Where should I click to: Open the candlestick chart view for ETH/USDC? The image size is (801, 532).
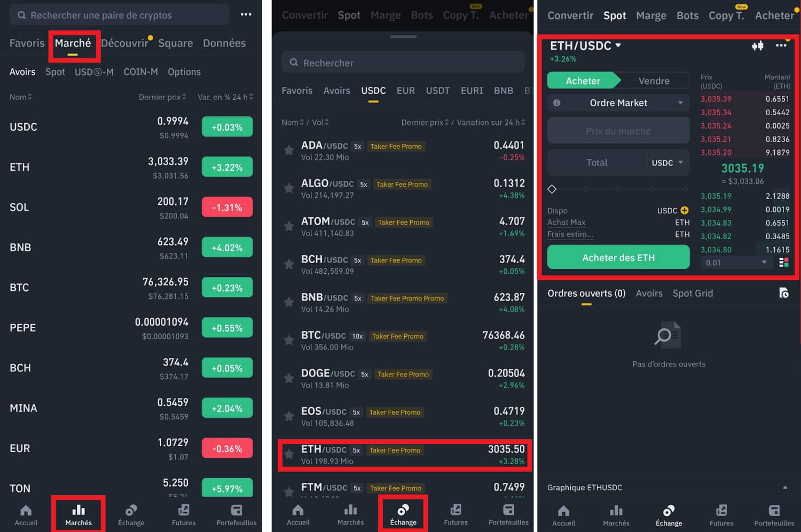pyautogui.click(x=757, y=46)
